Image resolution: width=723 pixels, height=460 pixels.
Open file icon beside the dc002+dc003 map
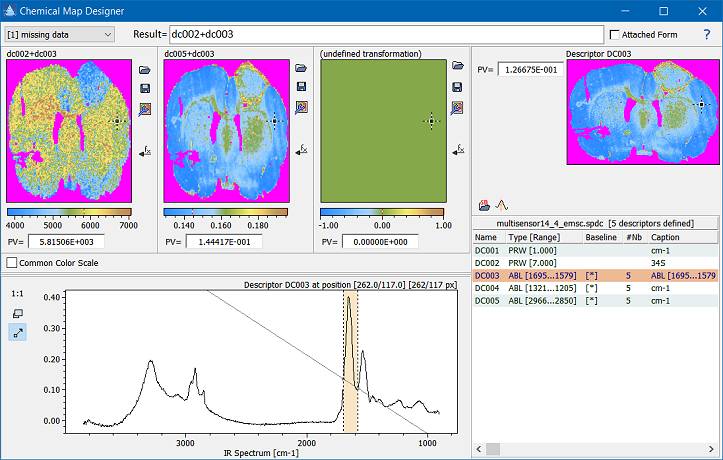click(x=144, y=68)
